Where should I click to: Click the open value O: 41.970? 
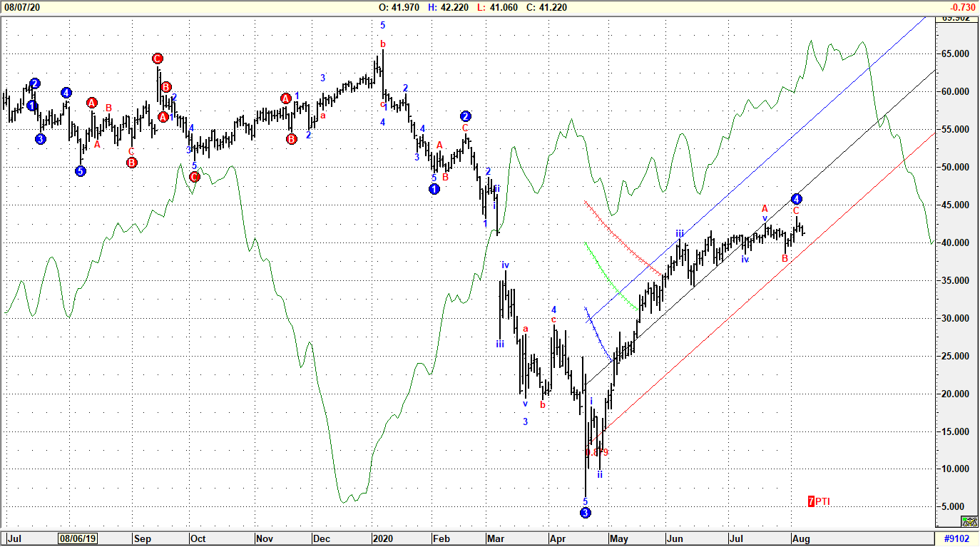(399, 7)
